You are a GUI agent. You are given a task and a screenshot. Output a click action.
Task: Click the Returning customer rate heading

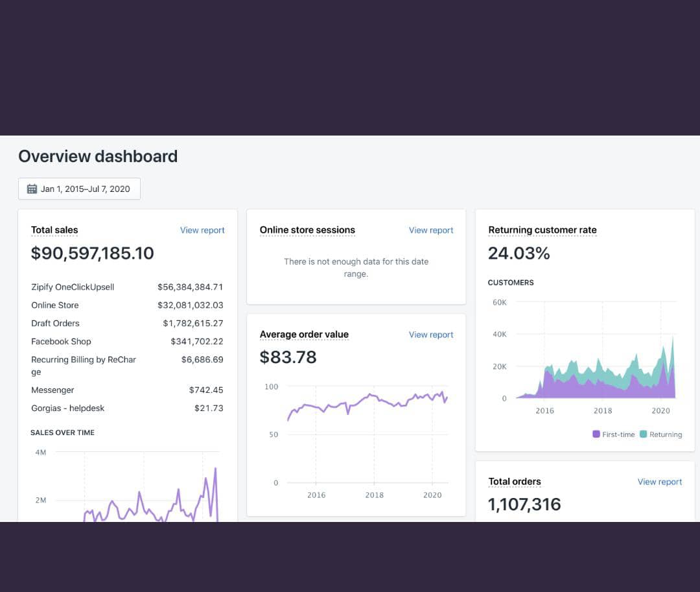[542, 230]
